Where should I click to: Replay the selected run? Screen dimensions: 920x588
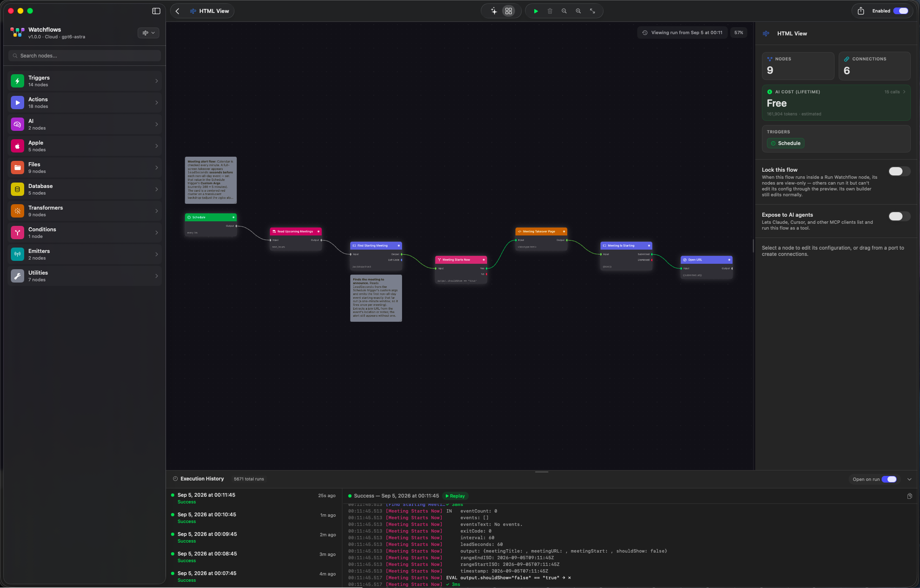[455, 496]
